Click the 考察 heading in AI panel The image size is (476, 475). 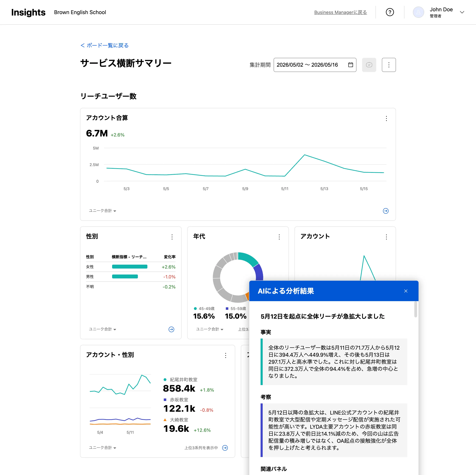(266, 397)
